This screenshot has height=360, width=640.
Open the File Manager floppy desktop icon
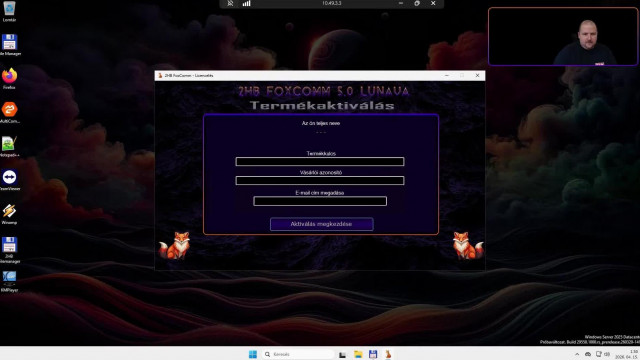9,44
